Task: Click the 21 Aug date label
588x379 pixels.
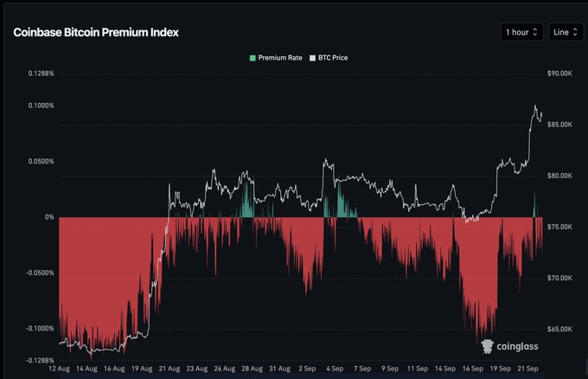Action: [169, 369]
